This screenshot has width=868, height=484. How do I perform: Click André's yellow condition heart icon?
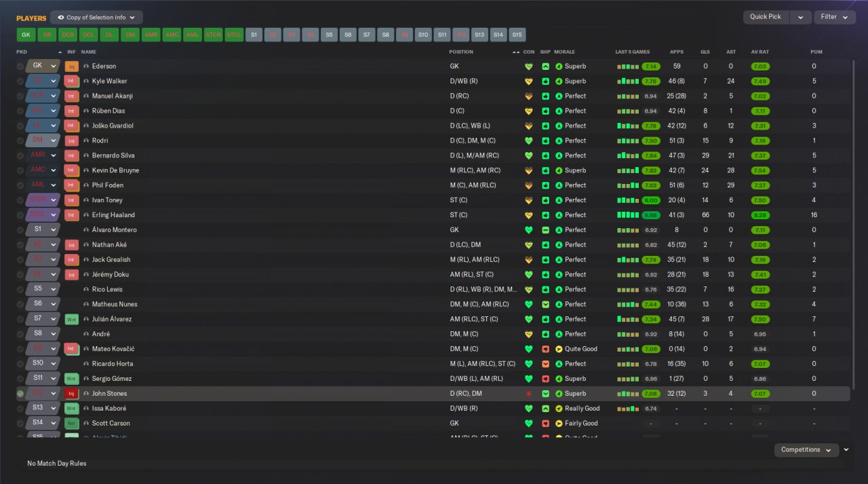[529, 334]
